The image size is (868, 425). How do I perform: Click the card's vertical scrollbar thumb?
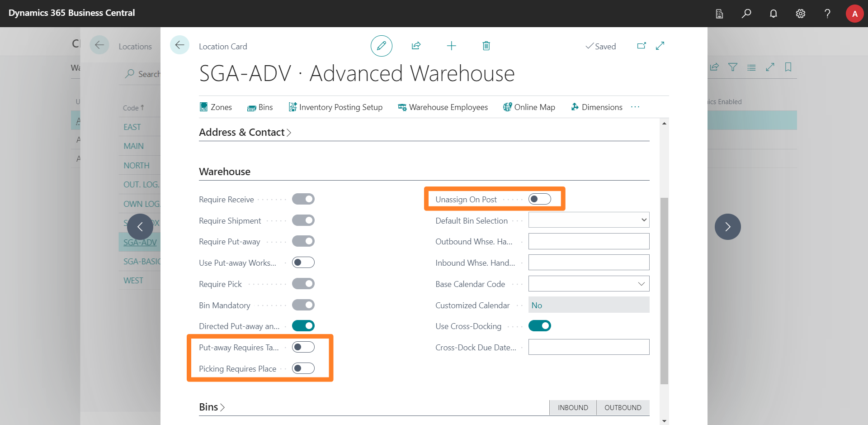pos(664,291)
